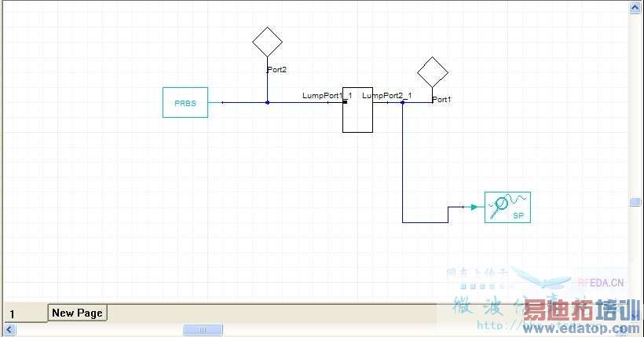Click the wire junction near LumpPort2_1
This screenshot has height=337, width=644.
(402, 103)
